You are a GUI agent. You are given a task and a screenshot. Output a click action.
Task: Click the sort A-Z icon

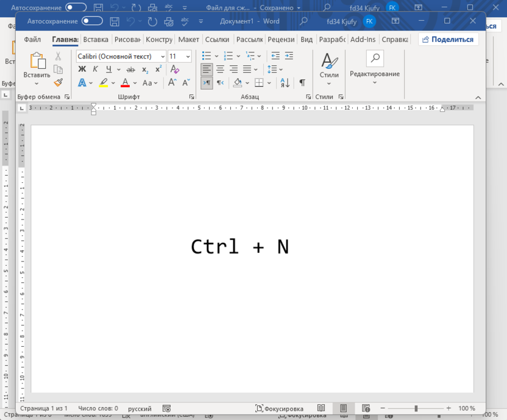click(284, 83)
